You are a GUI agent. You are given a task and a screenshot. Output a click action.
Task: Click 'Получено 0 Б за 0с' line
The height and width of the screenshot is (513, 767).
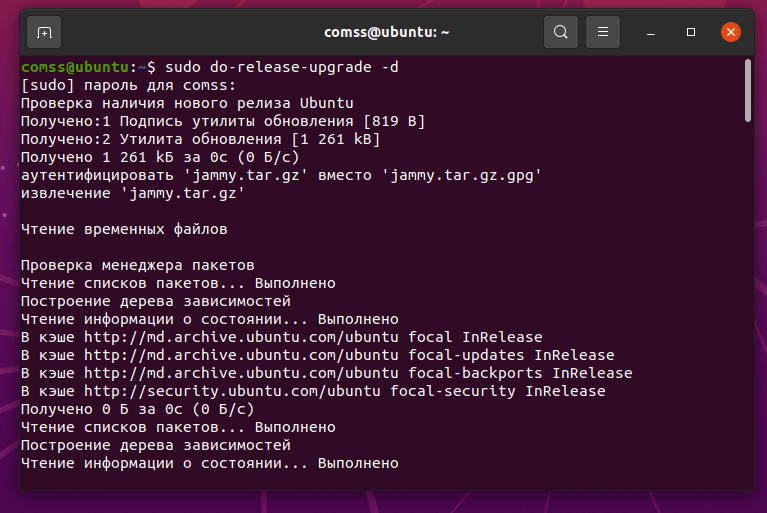[137, 409]
